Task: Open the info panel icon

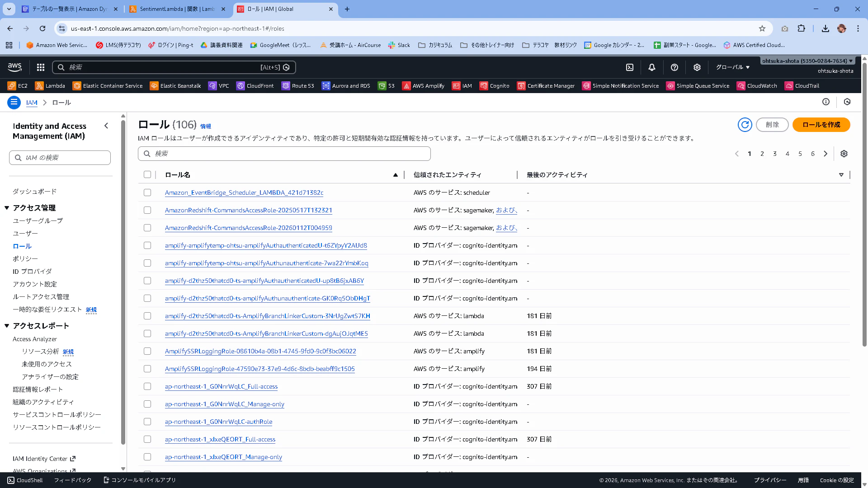Action: 826,102
